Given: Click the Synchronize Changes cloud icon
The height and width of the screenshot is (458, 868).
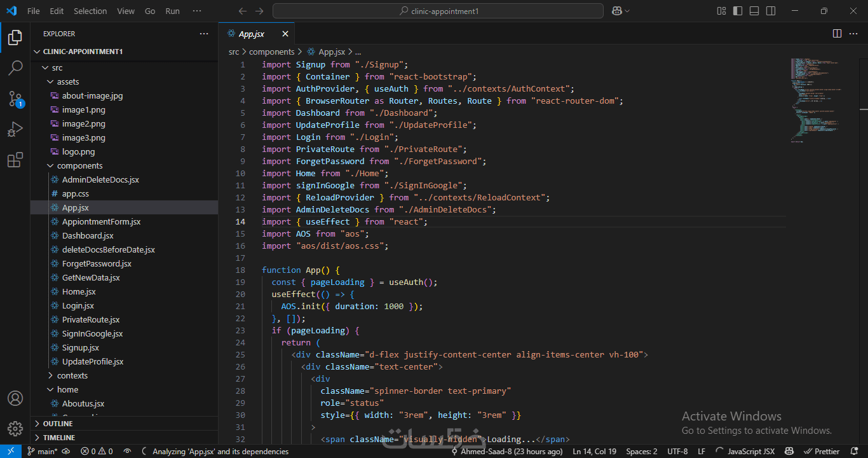Looking at the screenshot, I should 66,451.
